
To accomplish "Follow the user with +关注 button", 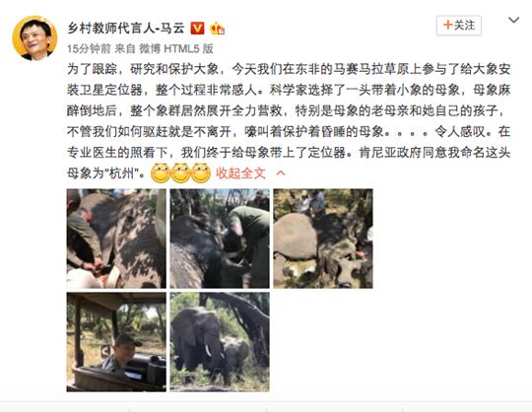I will pos(459,25).
